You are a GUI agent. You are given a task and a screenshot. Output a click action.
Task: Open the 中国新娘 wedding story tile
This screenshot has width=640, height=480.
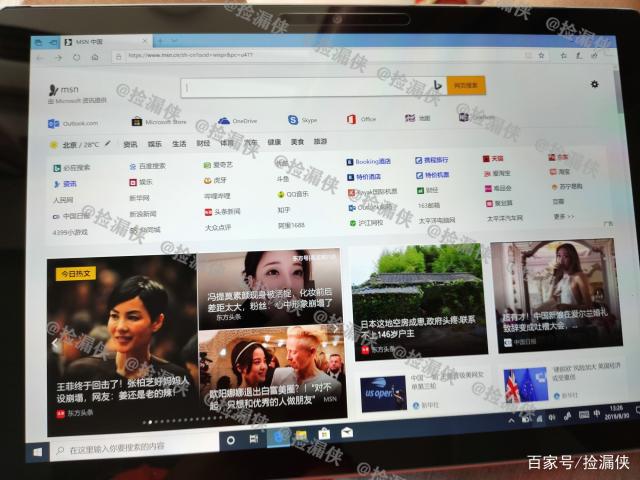(x=557, y=295)
